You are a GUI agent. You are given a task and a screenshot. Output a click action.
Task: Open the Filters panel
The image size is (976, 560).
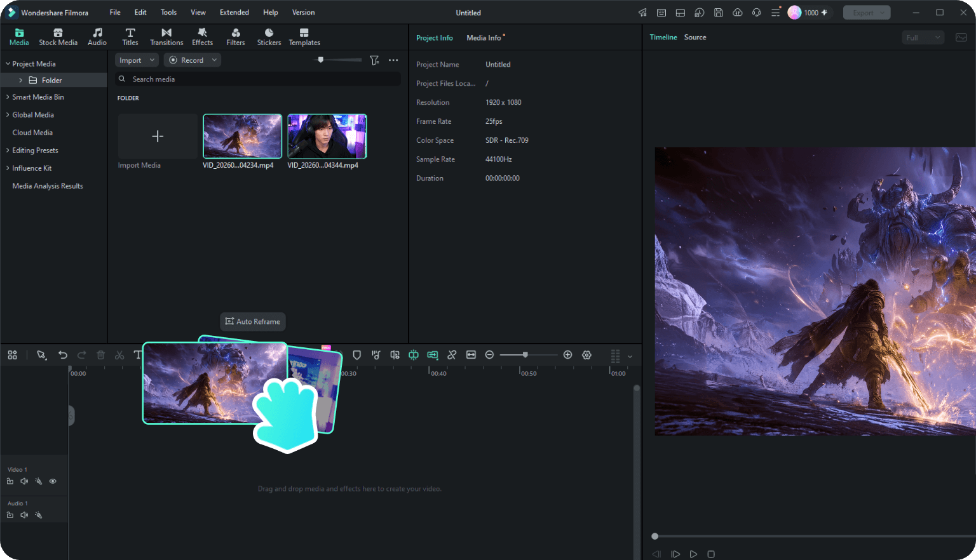coord(236,37)
